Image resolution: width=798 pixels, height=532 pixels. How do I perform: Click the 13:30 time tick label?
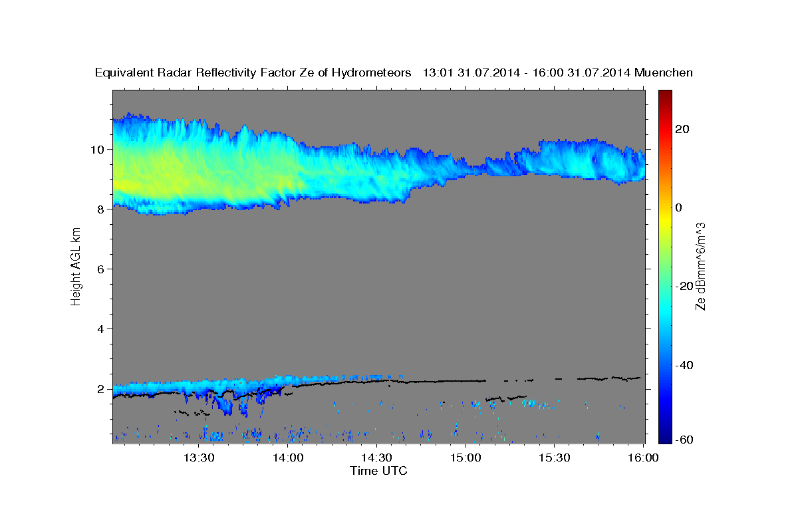pos(199,458)
